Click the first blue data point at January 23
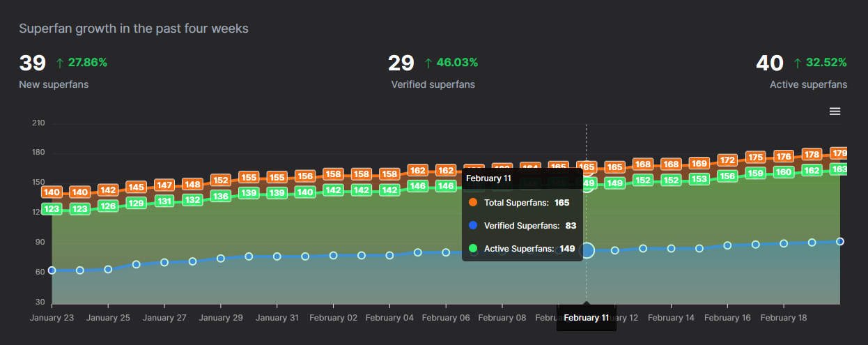 pos(52,270)
